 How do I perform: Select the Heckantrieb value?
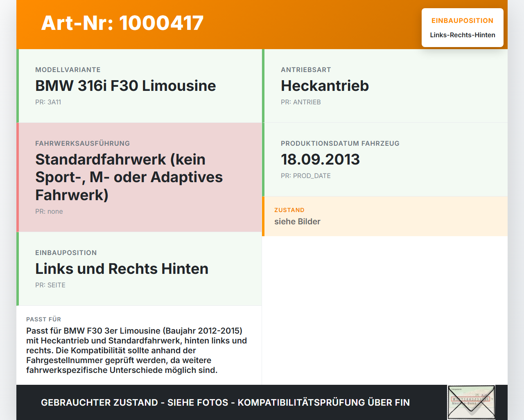click(325, 86)
